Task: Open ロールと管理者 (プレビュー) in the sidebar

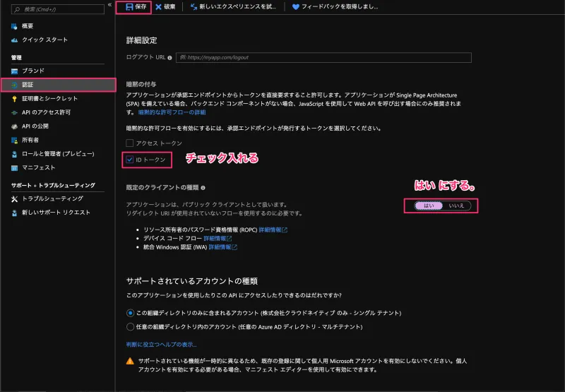Action: click(58, 154)
